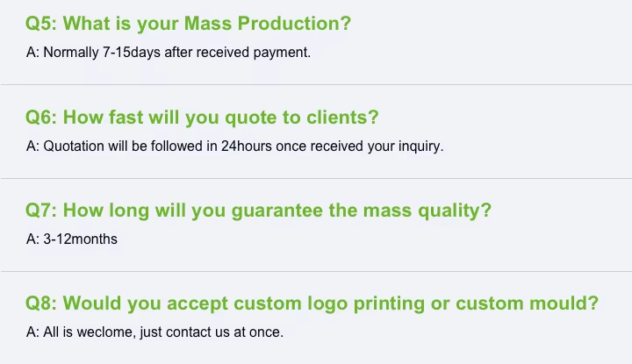632x364 pixels.
Task: Click the answer about quotation in 24hours
Action: click(234, 146)
